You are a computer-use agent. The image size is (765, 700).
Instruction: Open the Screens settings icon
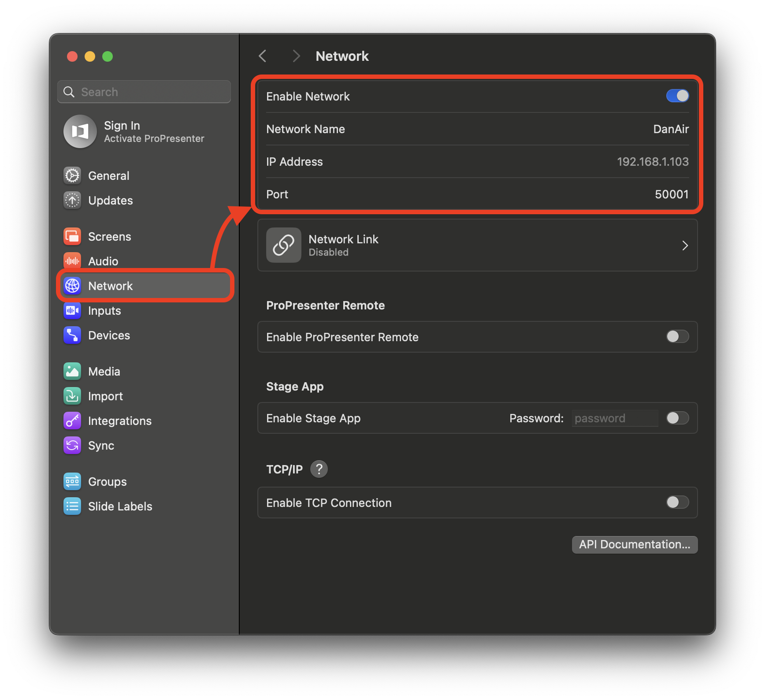tap(72, 236)
